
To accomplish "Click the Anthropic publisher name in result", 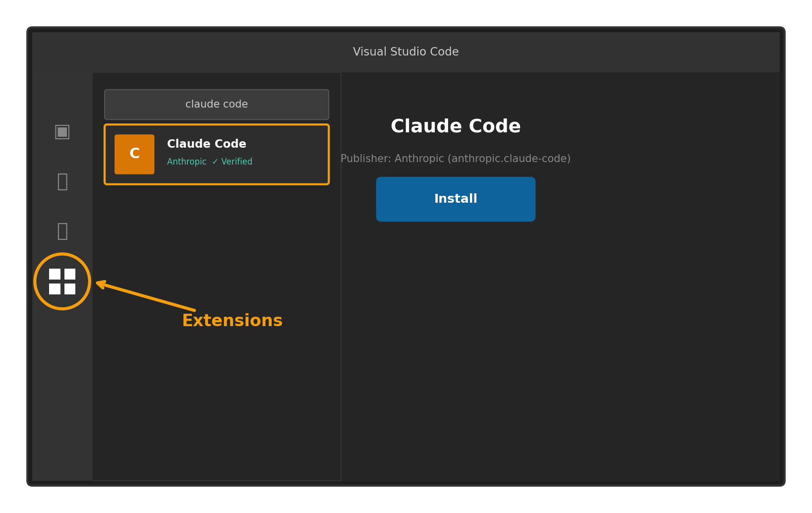I will click(x=186, y=162).
